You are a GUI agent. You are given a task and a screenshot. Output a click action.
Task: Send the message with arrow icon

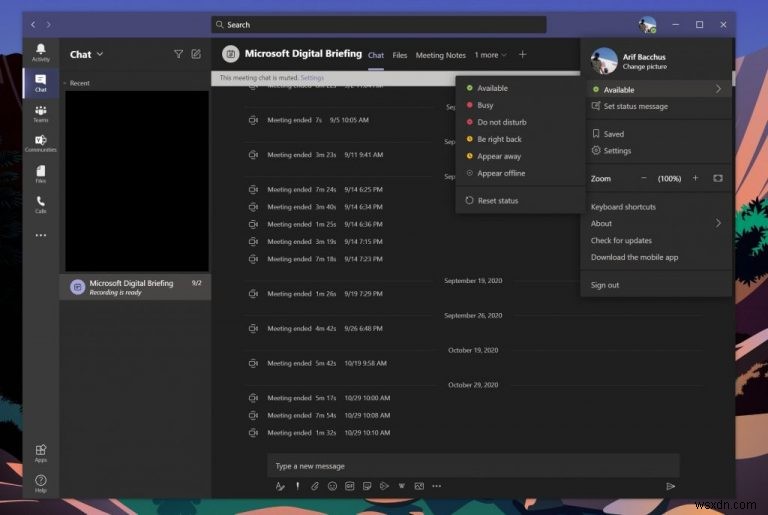[x=670, y=486]
